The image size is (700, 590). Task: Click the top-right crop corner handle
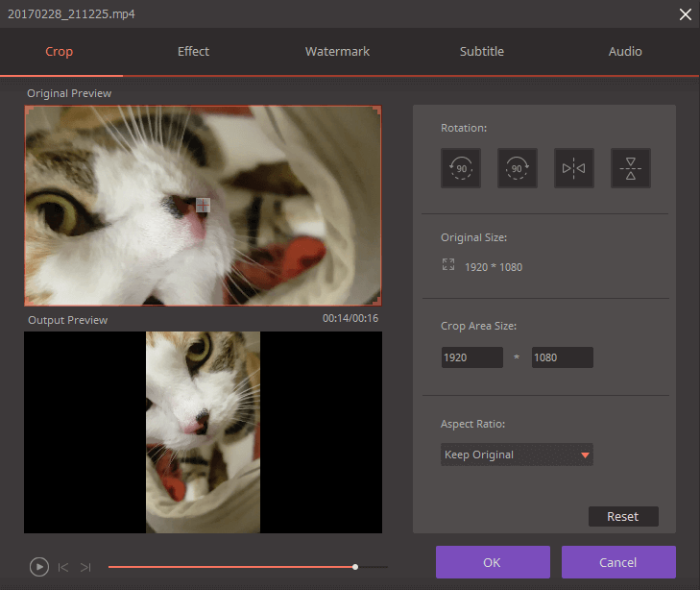[x=377, y=110]
